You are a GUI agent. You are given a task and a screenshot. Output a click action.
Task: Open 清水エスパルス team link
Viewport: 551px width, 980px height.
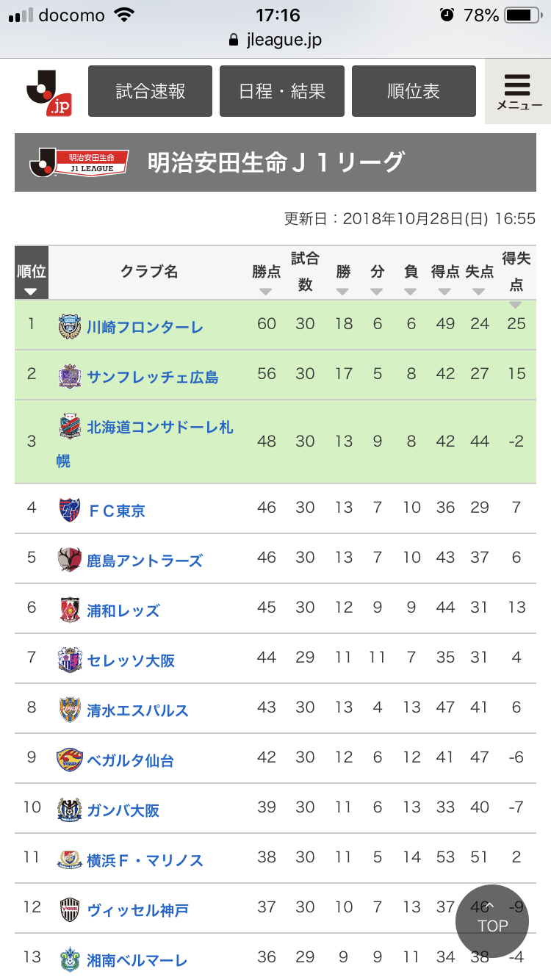(x=137, y=710)
